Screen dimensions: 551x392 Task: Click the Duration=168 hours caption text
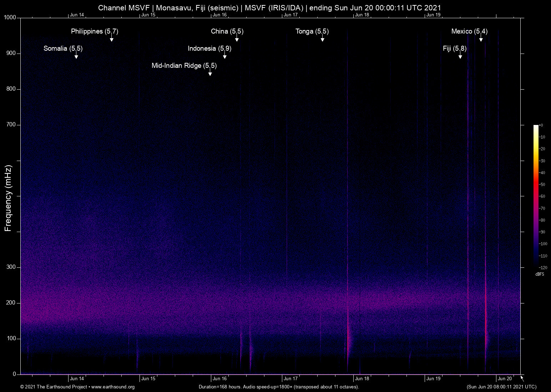tap(278, 387)
